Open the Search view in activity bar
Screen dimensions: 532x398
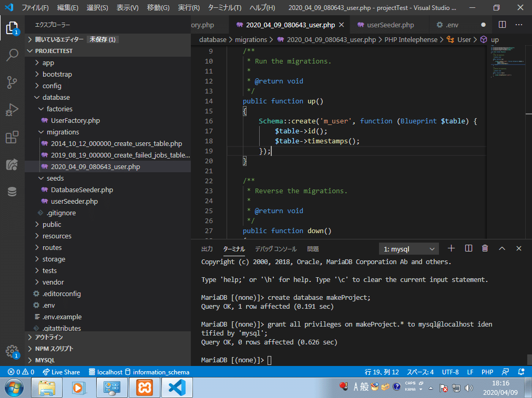12,55
